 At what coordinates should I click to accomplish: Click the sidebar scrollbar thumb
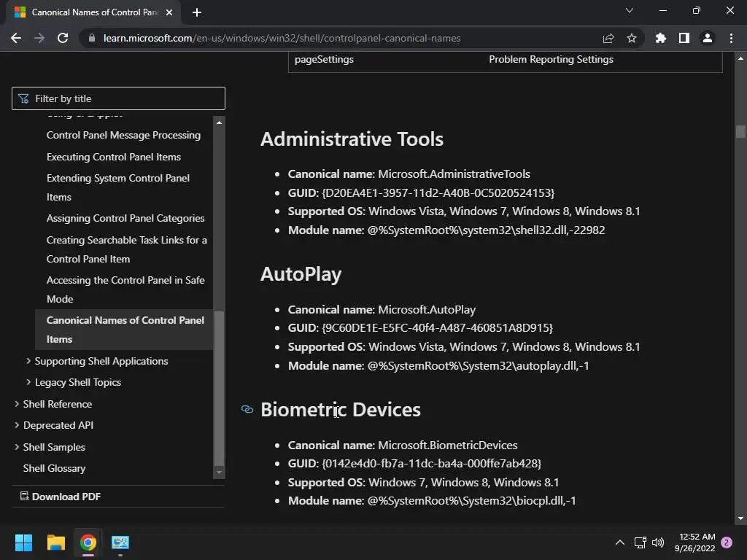(219, 388)
